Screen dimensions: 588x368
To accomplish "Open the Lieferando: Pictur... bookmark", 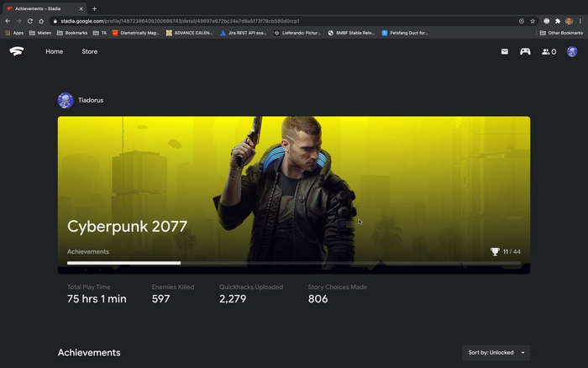I will click(x=297, y=33).
